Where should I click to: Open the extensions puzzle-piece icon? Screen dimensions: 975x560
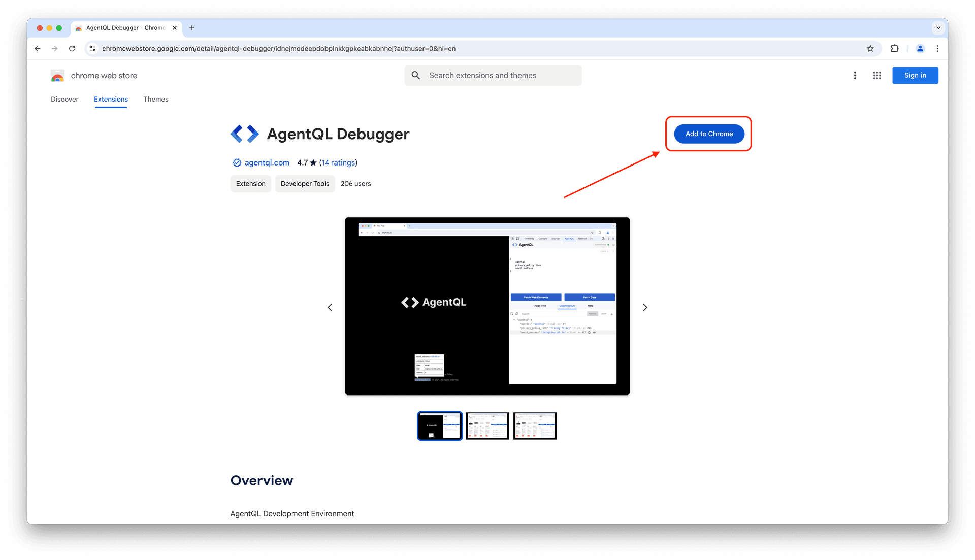pyautogui.click(x=894, y=48)
